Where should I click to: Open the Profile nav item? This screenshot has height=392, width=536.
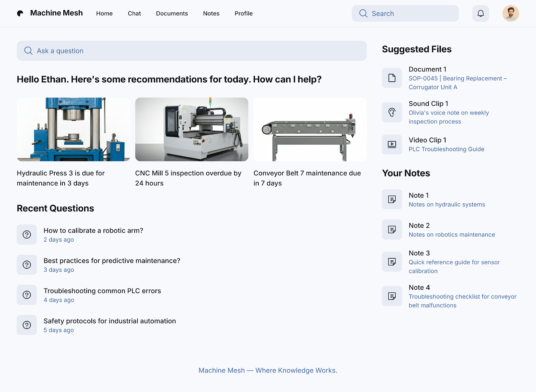244,13
